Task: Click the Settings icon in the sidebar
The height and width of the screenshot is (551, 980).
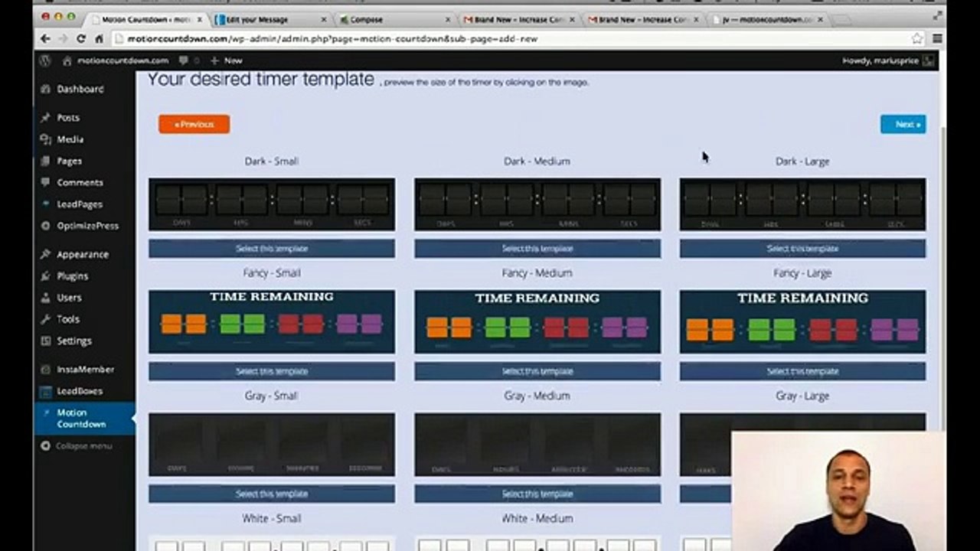Action: point(46,341)
